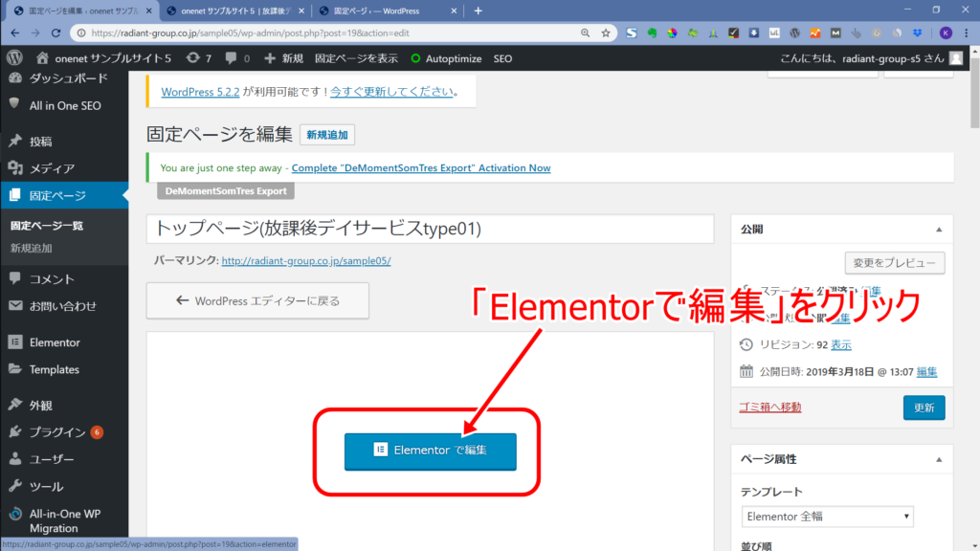
Task: Click WordPress エディターに戻る button
Action: [258, 300]
